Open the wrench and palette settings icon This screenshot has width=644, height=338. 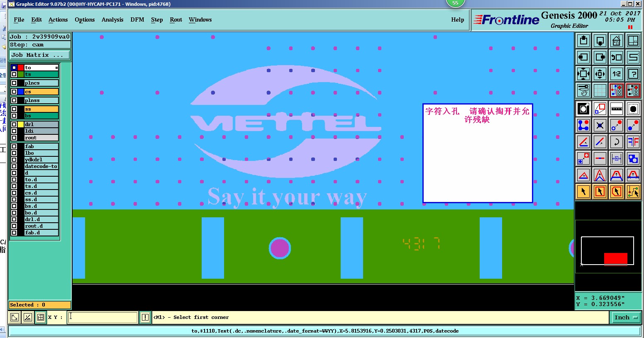pyautogui.click(x=583, y=90)
